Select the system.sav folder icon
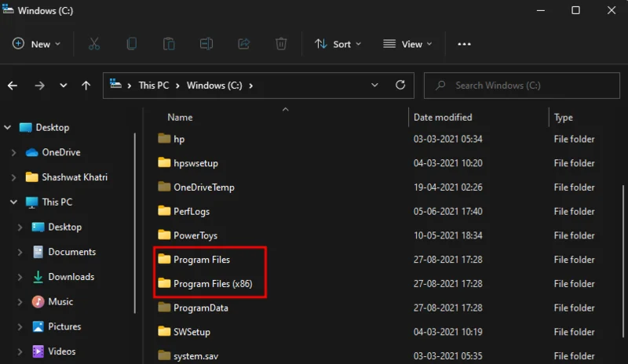628x364 pixels. tap(164, 355)
